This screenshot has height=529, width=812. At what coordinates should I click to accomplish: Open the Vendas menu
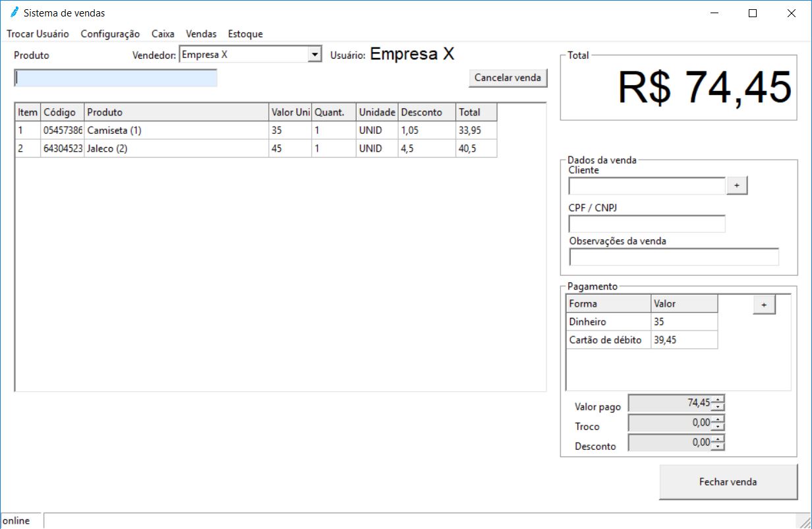tap(201, 34)
